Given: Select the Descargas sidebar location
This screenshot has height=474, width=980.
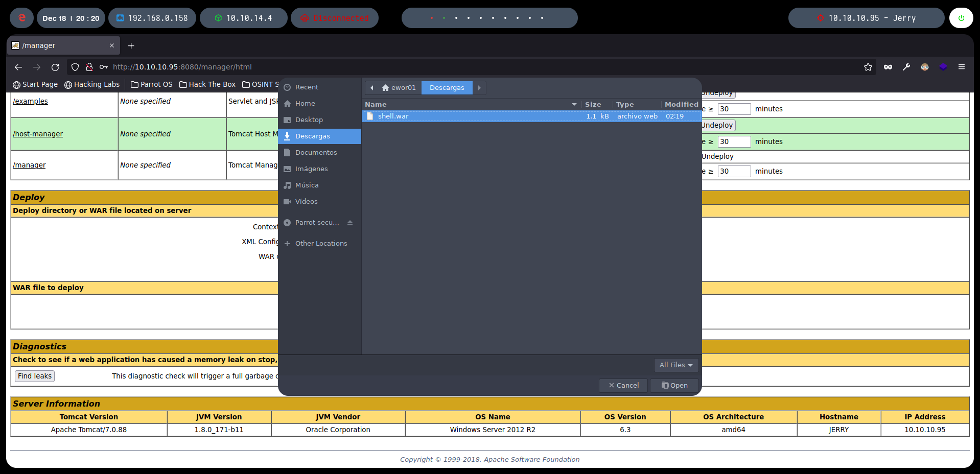Looking at the screenshot, I should [320, 136].
